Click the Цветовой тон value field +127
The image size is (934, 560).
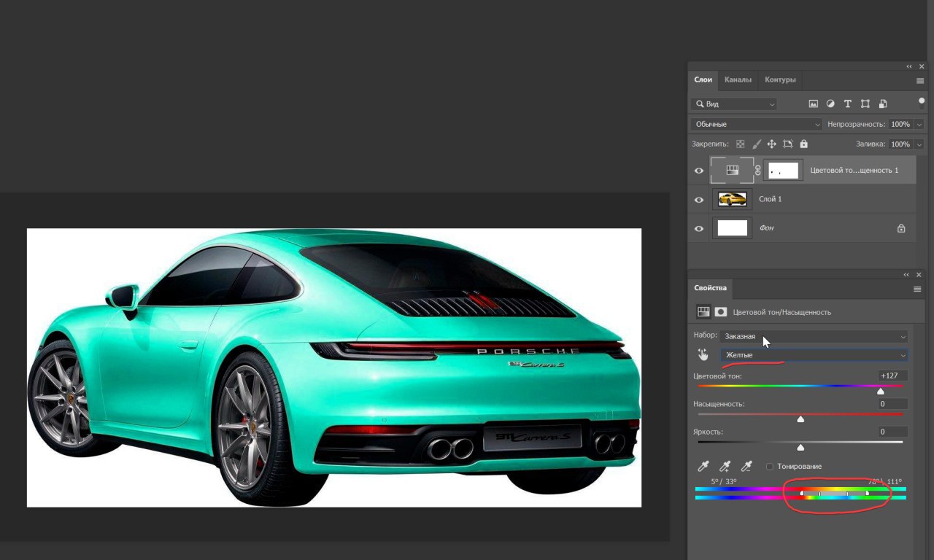point(893,376)
